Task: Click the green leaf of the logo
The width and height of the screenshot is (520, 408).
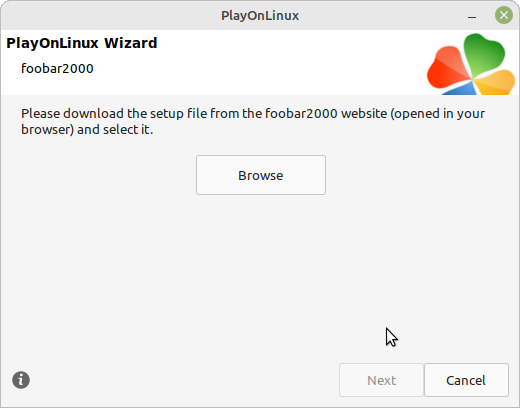Action: click(x=484, y=53)
